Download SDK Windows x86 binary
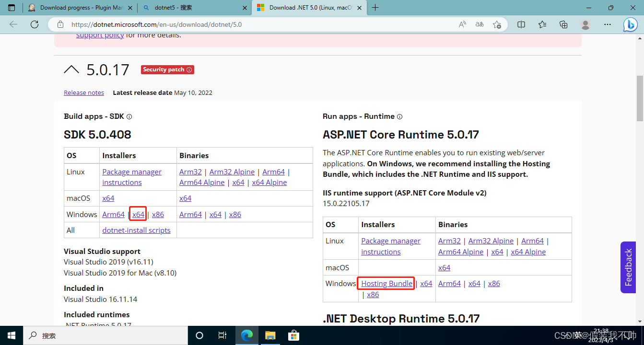644x345 pixels. coord(235,214)
